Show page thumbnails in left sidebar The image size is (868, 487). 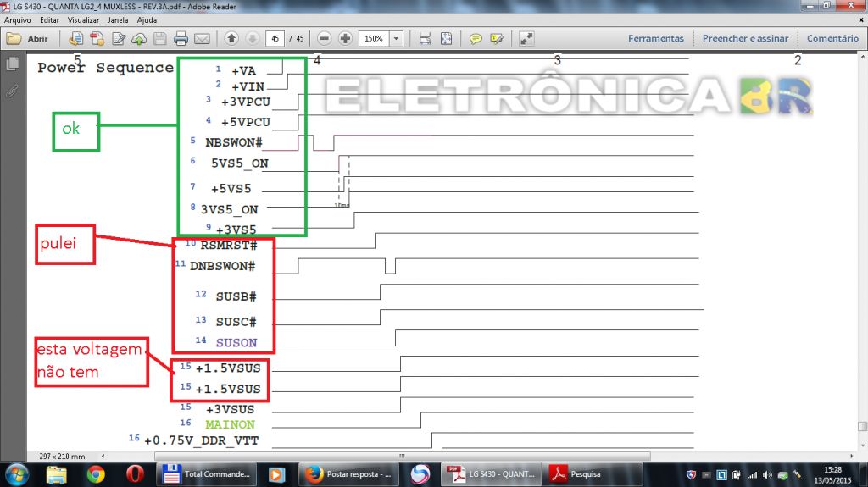[x=12, y=64]
